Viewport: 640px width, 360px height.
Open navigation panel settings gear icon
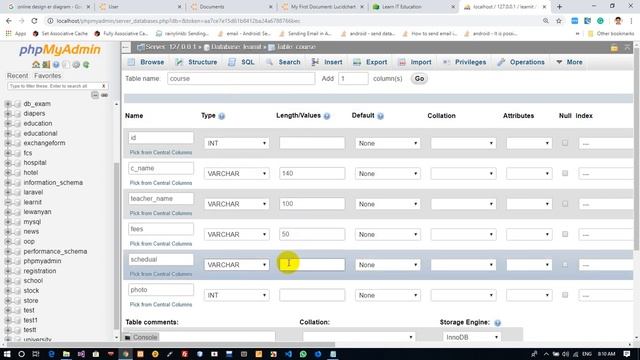pyautogui.click(x=76, y=64)
